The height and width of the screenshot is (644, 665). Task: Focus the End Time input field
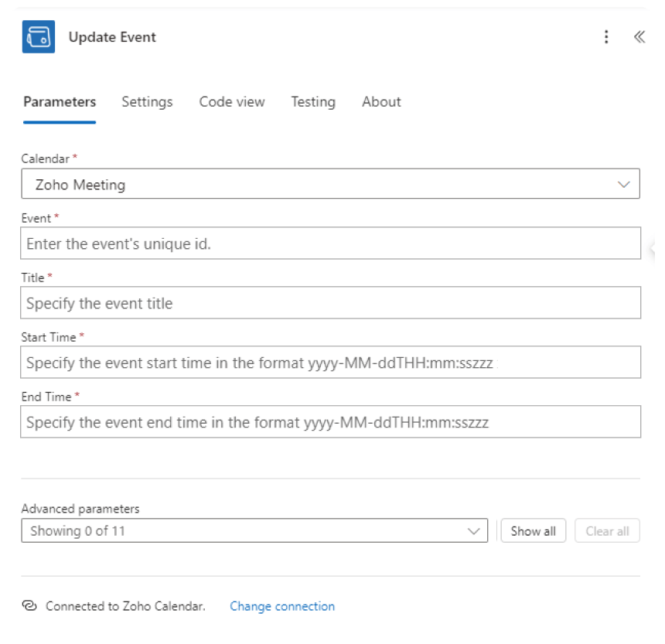(x=330, y=422)
